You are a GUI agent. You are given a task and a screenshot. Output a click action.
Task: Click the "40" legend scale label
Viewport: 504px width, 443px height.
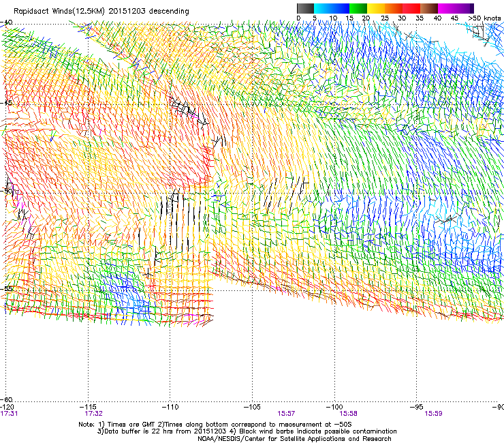coord(437,18)
